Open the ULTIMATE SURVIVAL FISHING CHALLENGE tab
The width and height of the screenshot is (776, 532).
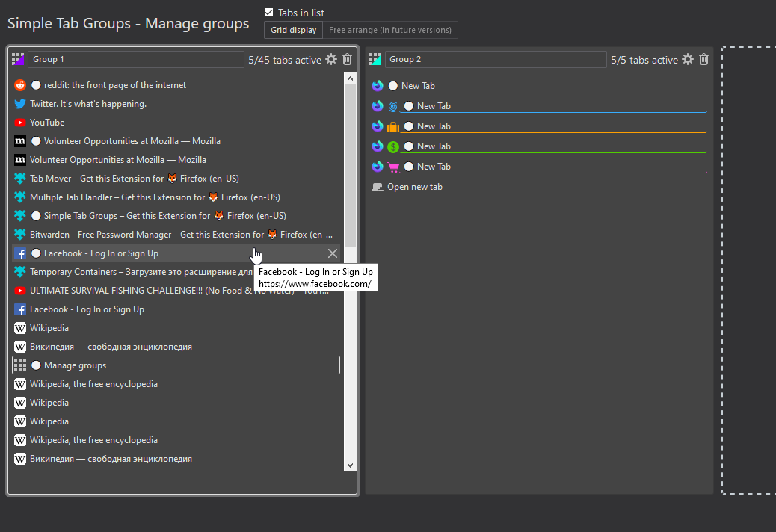(x=176, y=291)
